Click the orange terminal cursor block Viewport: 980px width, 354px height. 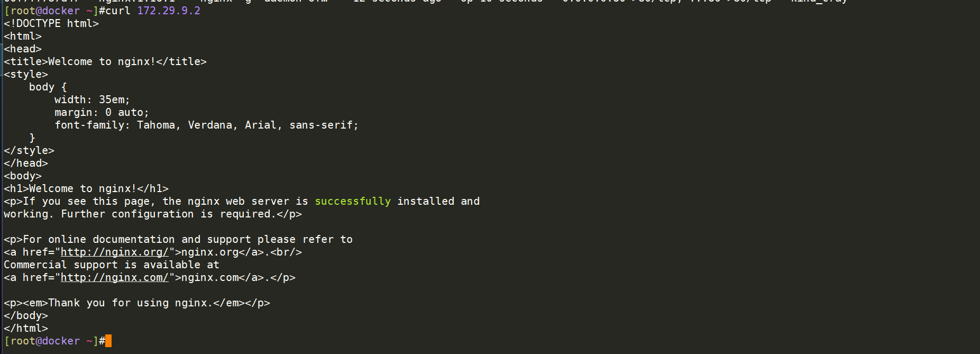(x=108, y=341)
